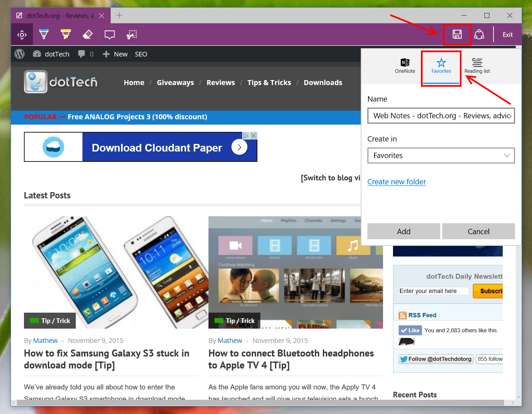Viewport: 532px width, 414px height.
Task: Click the Add button
Action: click(404, 231)
